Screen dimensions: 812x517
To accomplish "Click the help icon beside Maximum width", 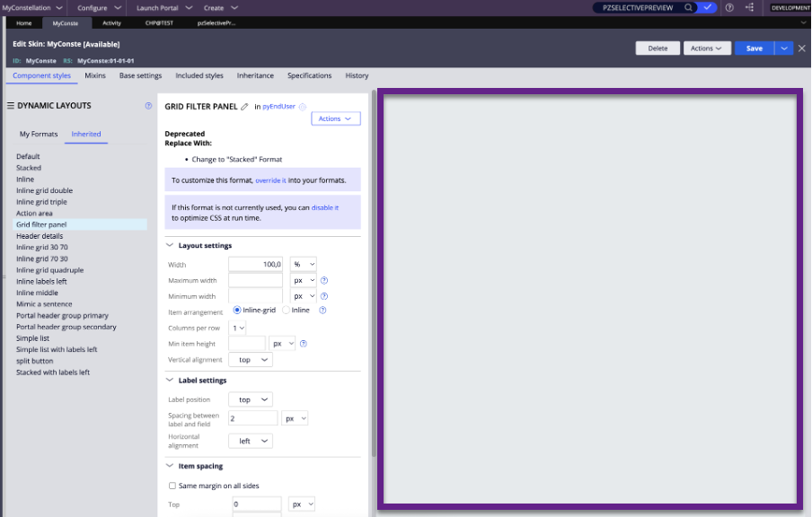I will tap(324, 280).
